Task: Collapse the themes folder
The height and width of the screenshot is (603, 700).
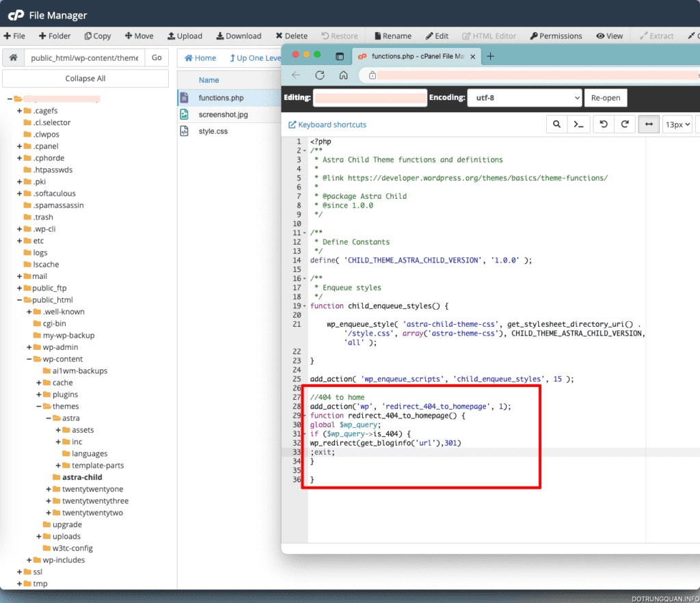Action: pos(39,406)
